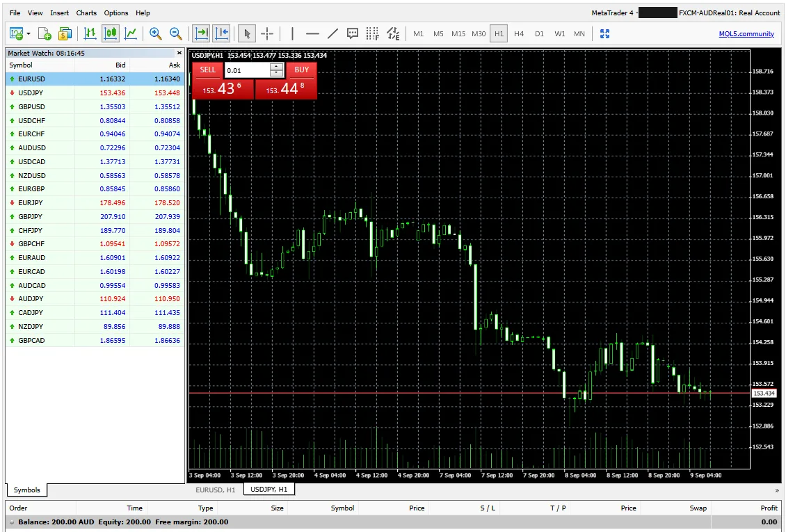Set timeframe to MN

[579, 33]
